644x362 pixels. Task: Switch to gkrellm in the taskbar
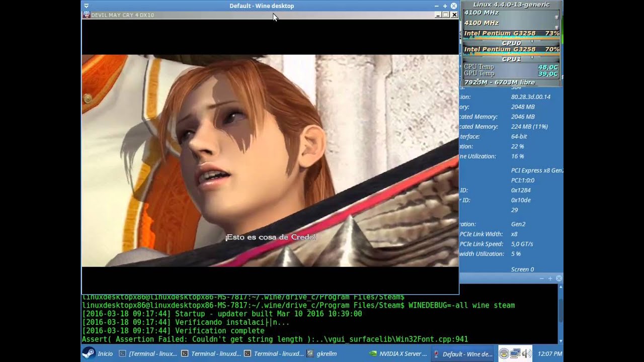(x=322, y=353)
